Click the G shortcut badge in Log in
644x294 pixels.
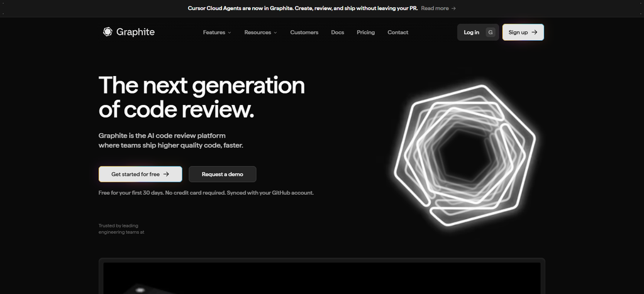[491, 33]
